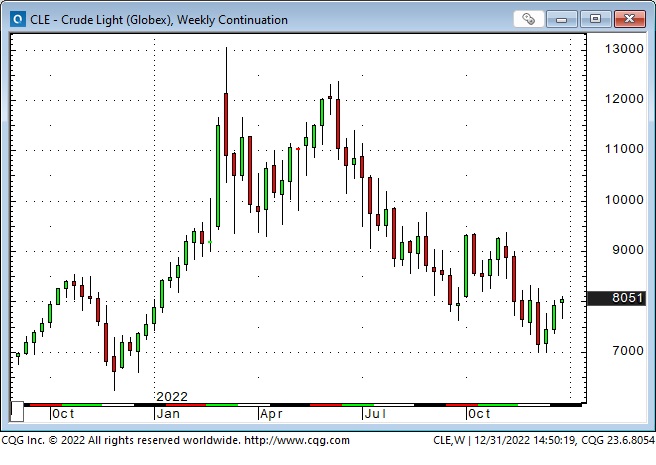656x465 pixels.
Task: Click the chain link icon in title bar
Action: [x=528, y=19]
